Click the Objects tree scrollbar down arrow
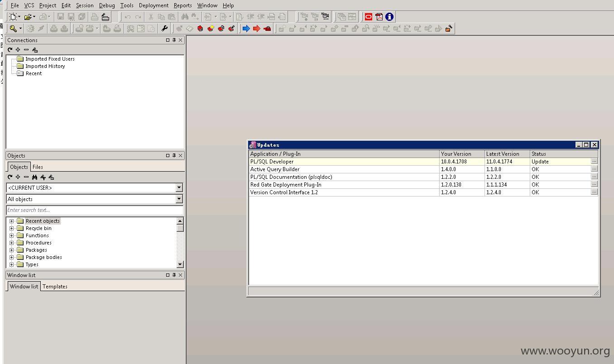 coord(180,264)
